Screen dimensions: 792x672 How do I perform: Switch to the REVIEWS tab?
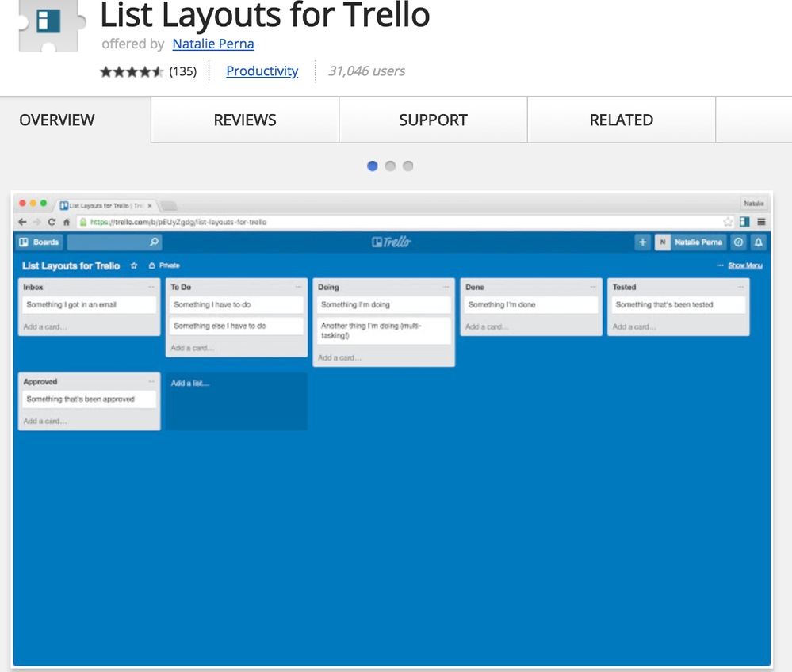(x=245, y=120)
